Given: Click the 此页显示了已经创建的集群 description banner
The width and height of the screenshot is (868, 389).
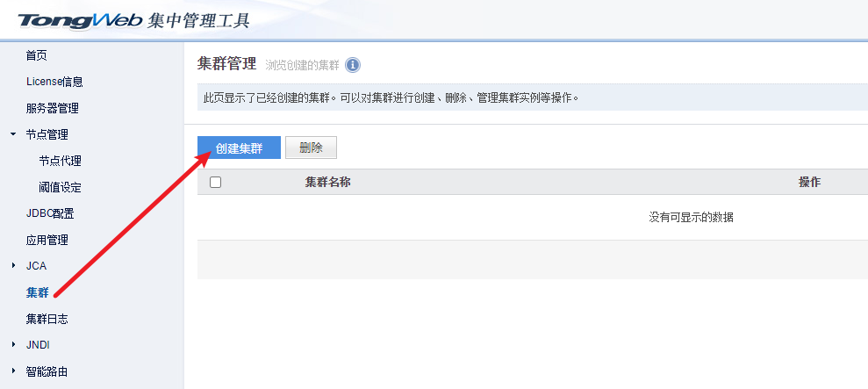Looking at the screenshot, I should pyautogui.click(x=533, y=97).
